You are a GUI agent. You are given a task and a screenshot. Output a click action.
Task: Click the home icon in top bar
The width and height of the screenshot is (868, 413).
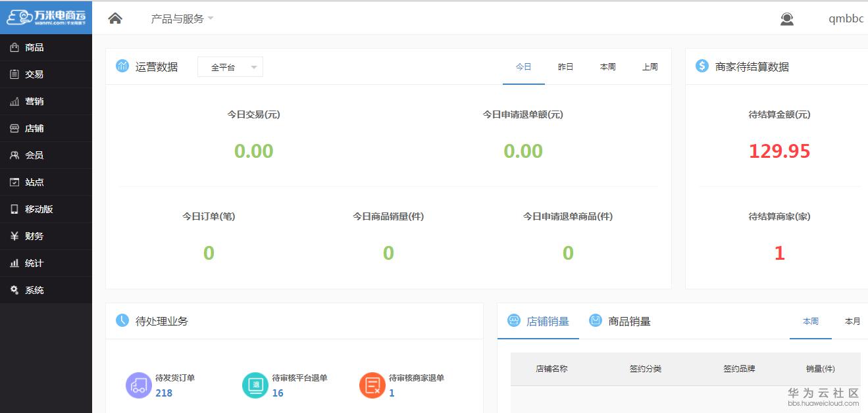click(115, 17)
